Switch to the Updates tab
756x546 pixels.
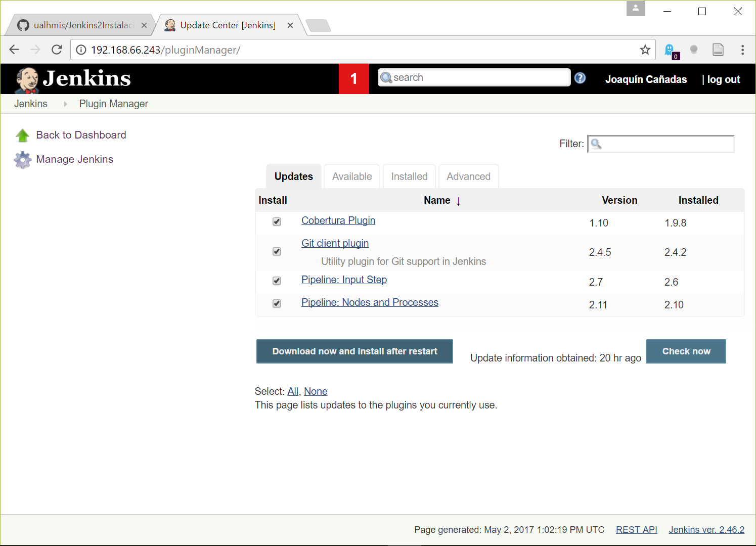pos(294,176)
